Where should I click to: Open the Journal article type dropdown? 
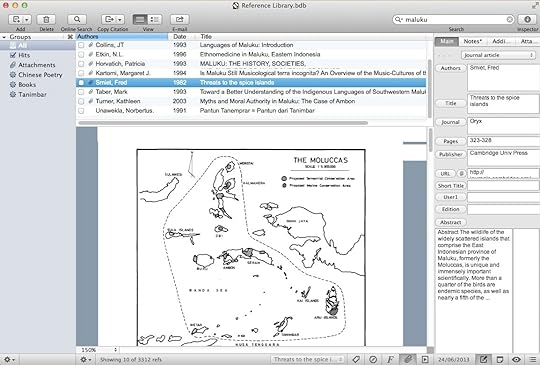[x=498, y=55]
